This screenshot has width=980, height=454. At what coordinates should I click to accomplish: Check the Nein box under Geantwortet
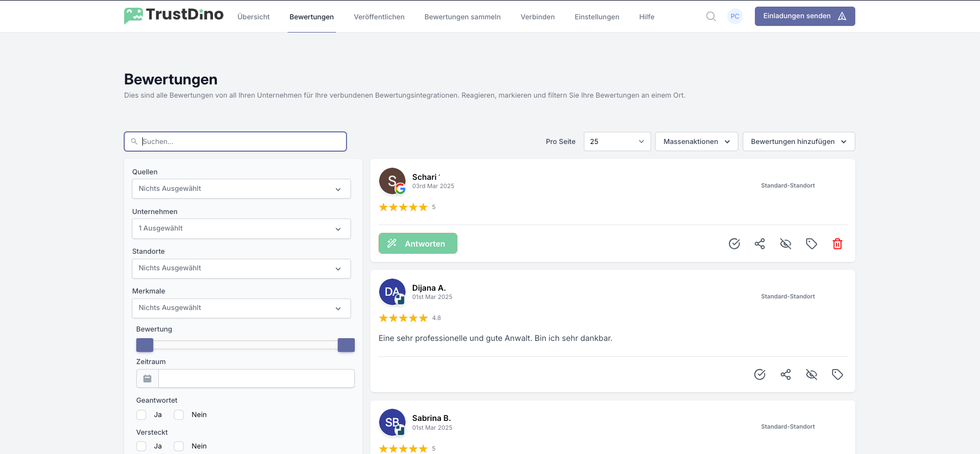click(x=179, y=415)
